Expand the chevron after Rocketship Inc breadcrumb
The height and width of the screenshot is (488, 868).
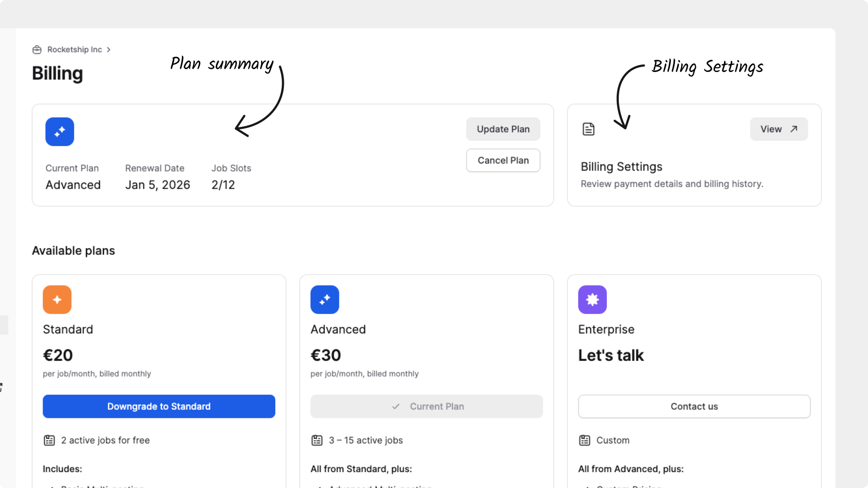(108, 50)
